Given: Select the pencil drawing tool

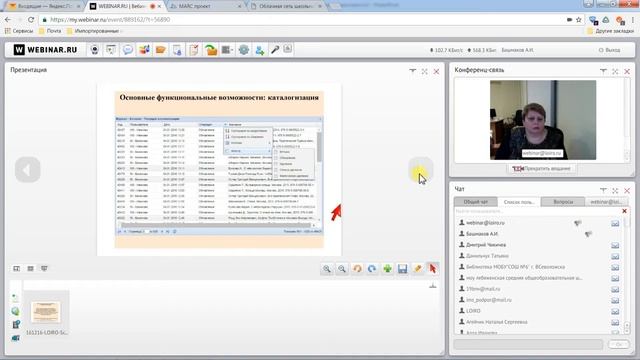Looking at the screenshot, I should pyautogui.click(x=418, y=269).
